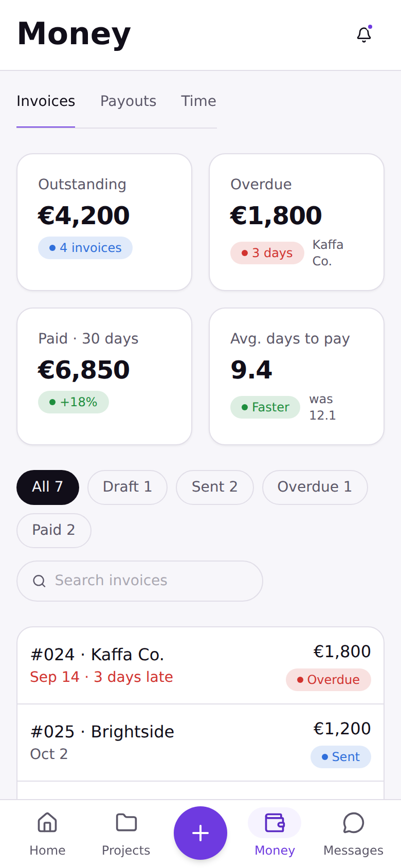Select the Invoices tab
The image size is (401, 868).
click(46, 101)
